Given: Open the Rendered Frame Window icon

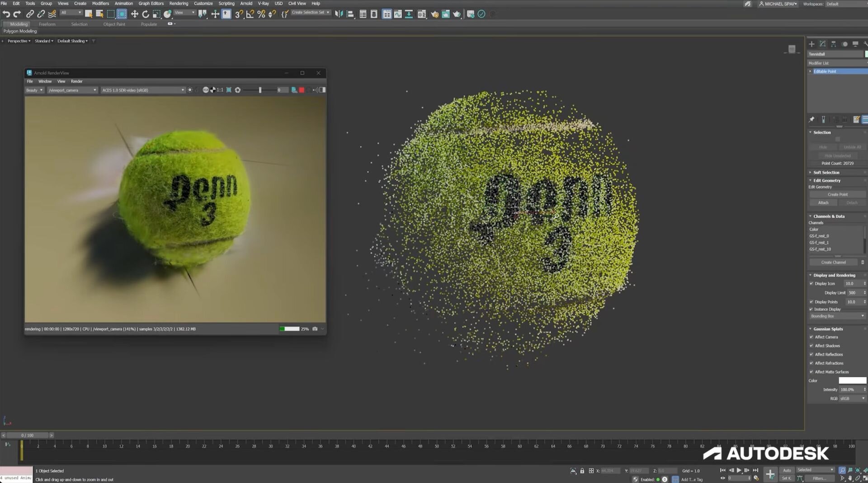Looking at the screenshot, I should coord(446,14).
